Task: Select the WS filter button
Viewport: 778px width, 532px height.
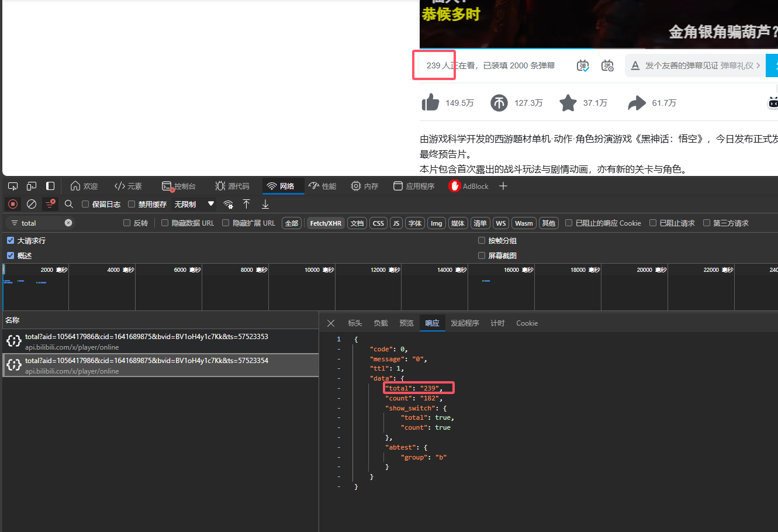Action: (501, 223)
